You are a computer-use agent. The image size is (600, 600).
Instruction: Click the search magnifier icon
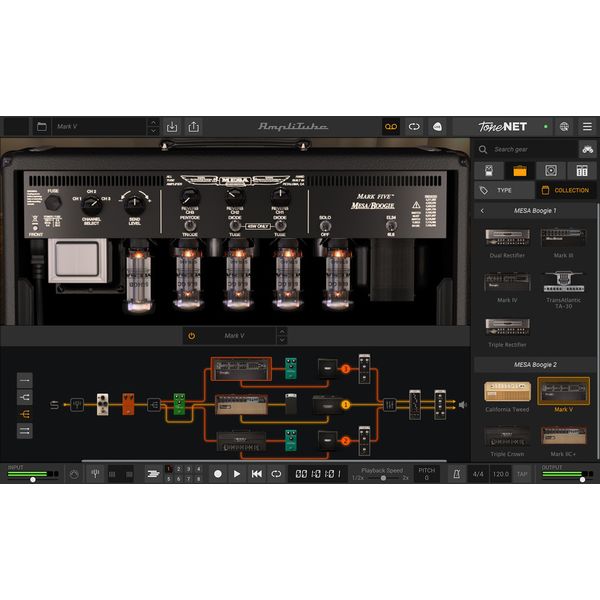coord(483,149)
